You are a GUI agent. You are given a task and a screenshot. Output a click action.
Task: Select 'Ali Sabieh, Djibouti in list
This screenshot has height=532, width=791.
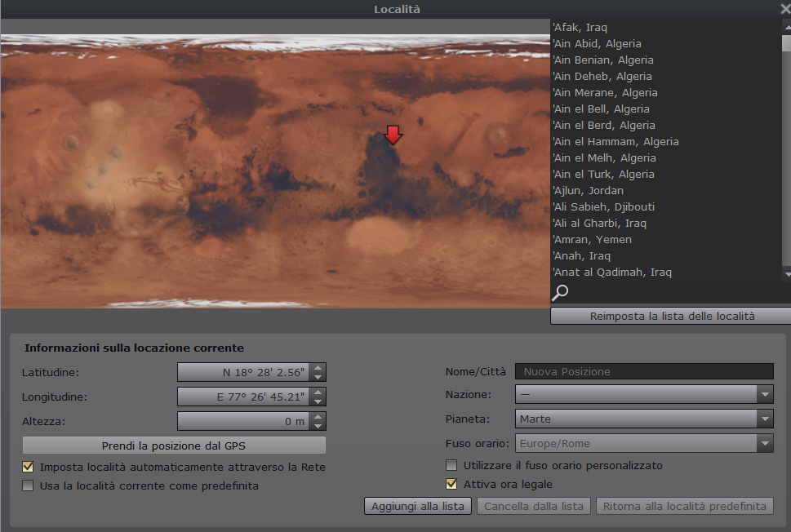(x=666, y=206)
